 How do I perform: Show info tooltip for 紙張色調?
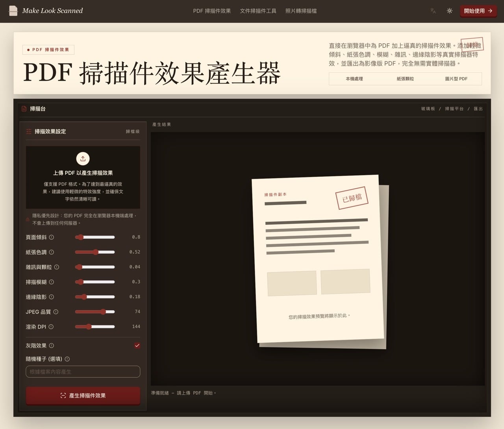52,252
